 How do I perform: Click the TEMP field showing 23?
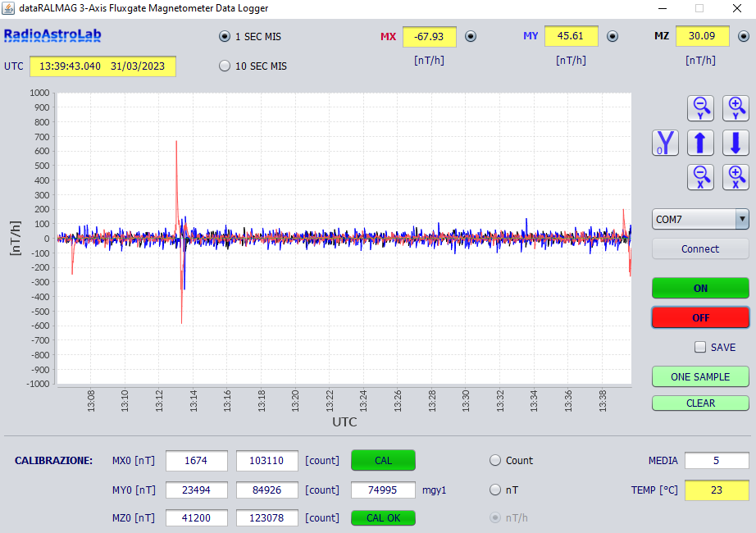pyautogui.click(x=717, y=490)
